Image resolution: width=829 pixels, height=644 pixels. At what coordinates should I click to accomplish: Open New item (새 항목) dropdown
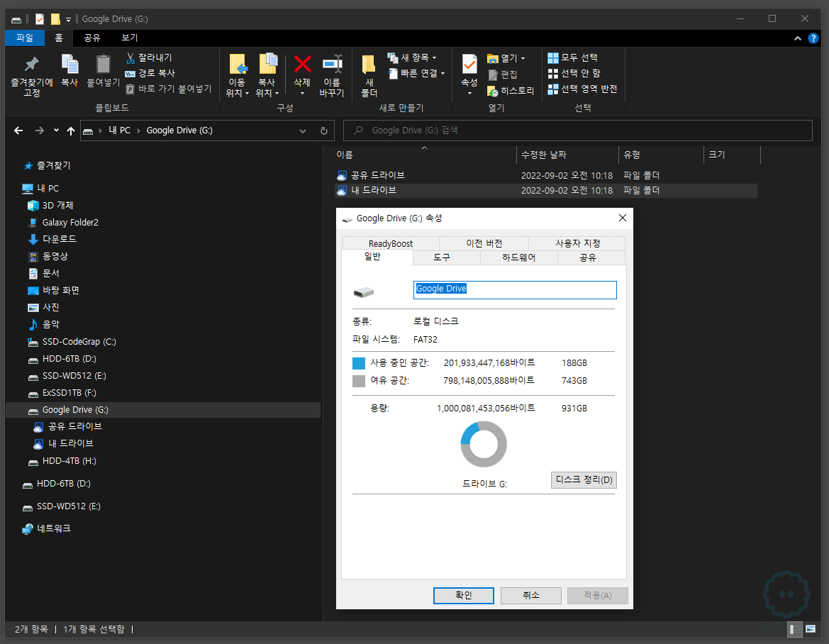tap(412, 57)
